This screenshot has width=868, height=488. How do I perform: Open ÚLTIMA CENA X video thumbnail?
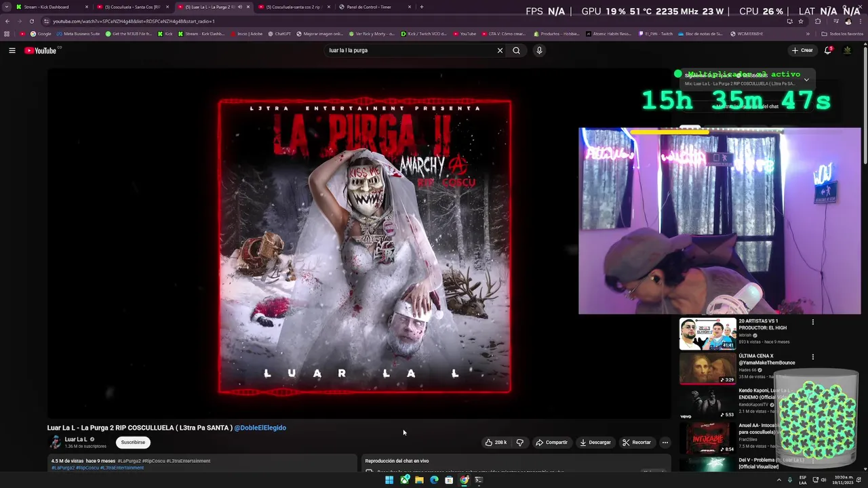point(707,369)
